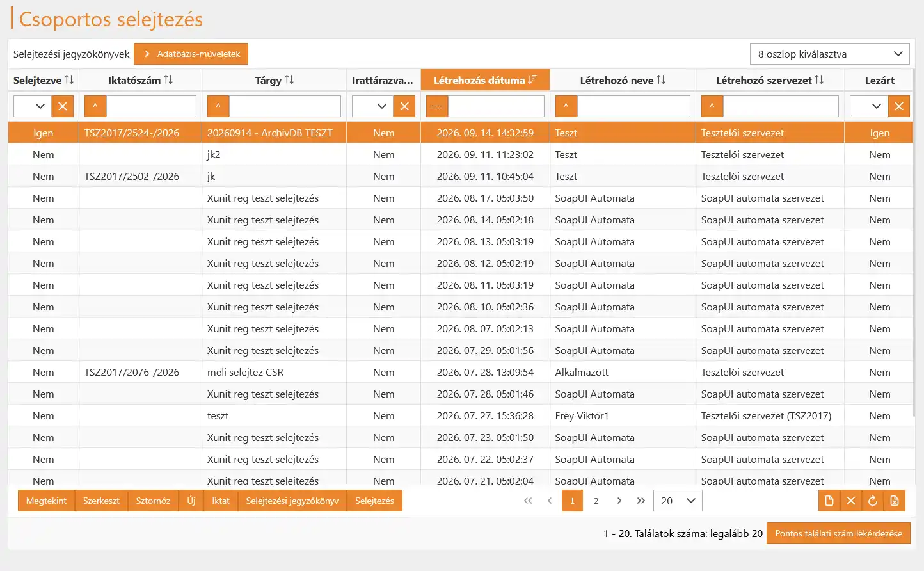Viewport: 924px width, 571px height.
Task: Click the date '2026. 07. 27. 15:36:28'
Action: pos(485,415)
